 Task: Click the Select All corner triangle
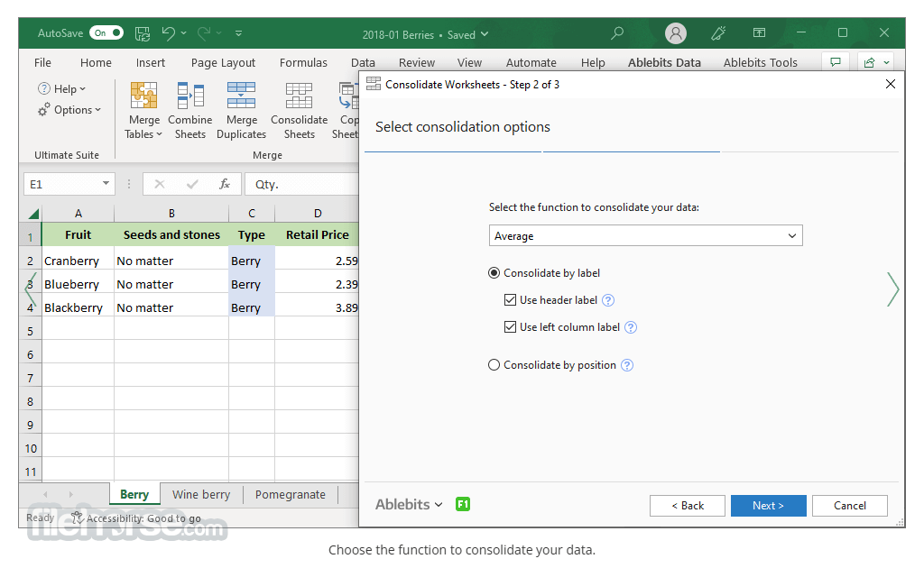[33, 214]
